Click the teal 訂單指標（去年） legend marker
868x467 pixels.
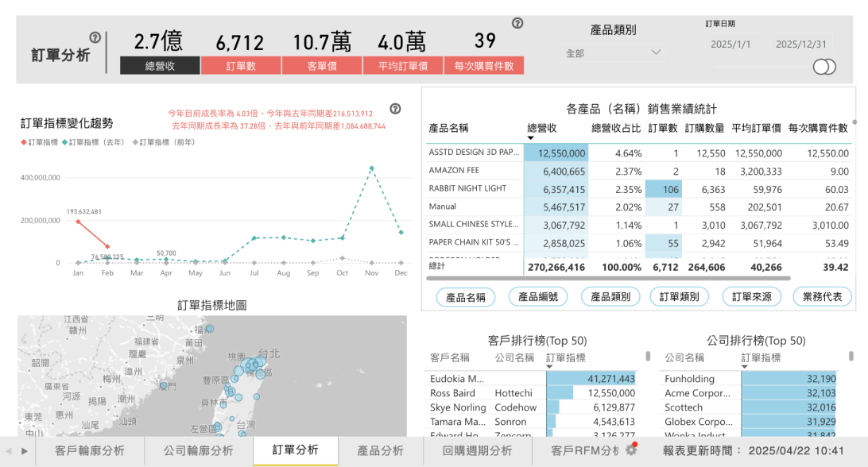(x=64, y=142)
